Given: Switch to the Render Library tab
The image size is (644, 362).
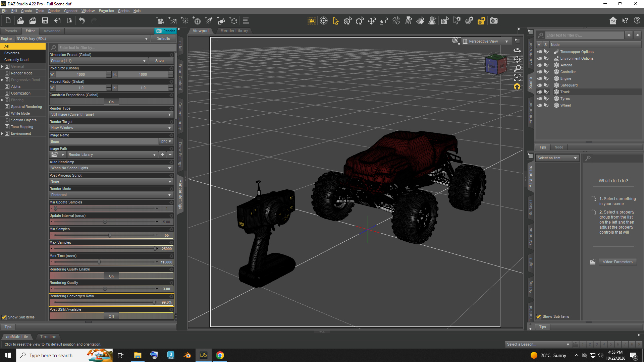Looking at the screenshot, I should pos(234,31).
